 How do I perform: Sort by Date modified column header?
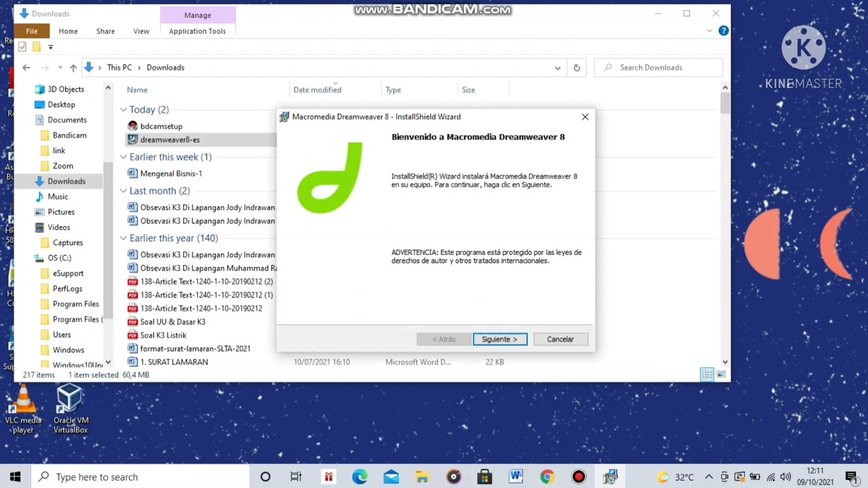coord(317,89)
